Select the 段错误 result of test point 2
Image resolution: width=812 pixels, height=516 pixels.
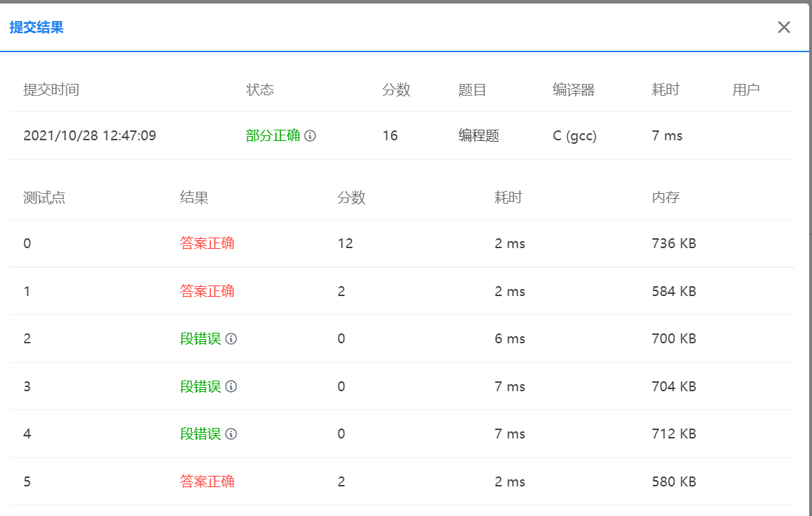point(202,338)
